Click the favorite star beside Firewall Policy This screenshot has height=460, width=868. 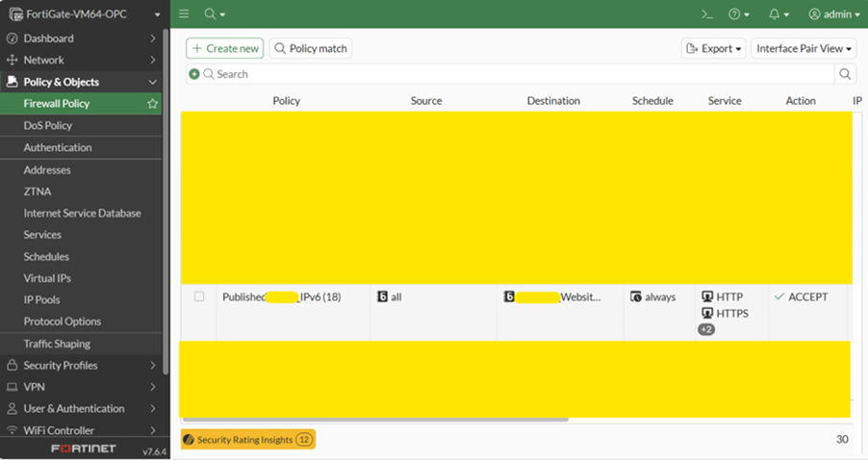(x=152, y=104)
